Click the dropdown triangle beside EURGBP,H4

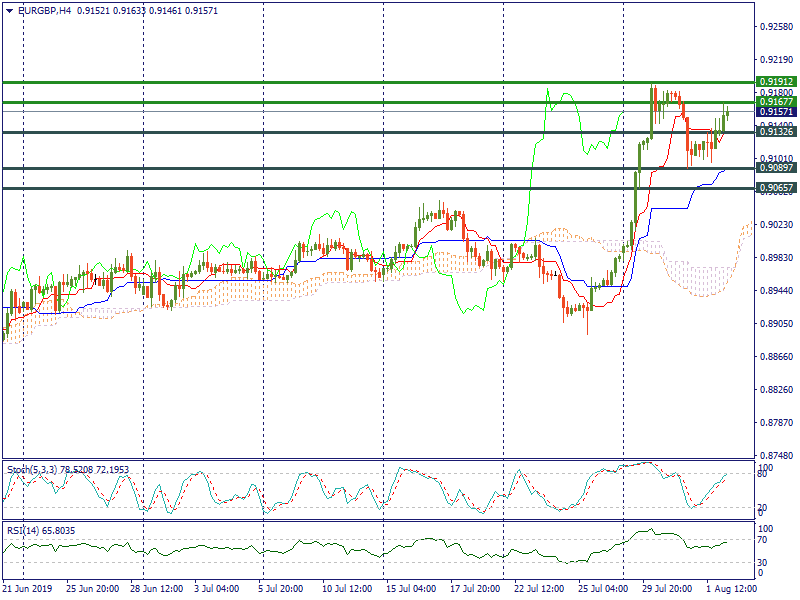(9, 10)
